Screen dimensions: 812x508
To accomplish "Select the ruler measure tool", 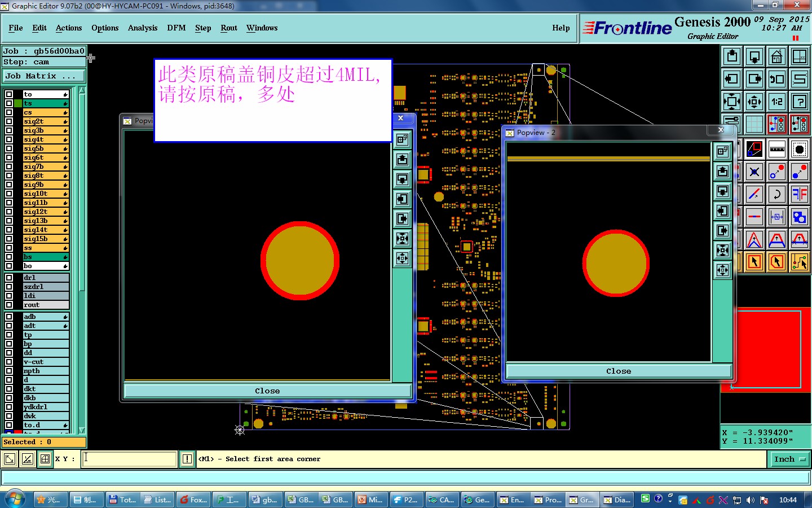I will point(777,149).
